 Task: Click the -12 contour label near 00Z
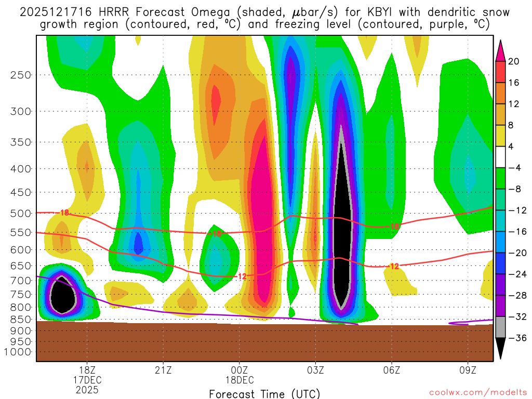240,276
